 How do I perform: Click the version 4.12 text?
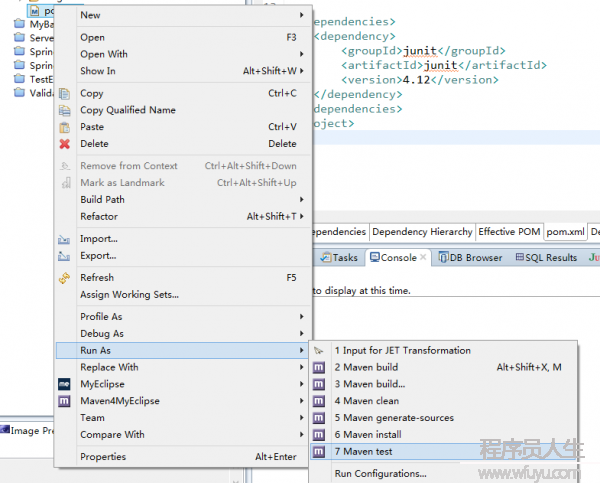coord(416,80)
